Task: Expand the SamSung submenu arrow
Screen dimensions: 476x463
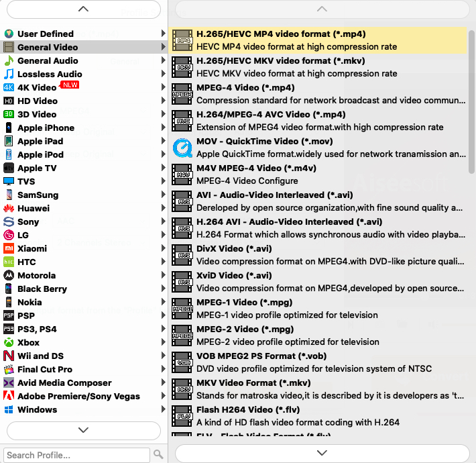Action: coord(164,195)
